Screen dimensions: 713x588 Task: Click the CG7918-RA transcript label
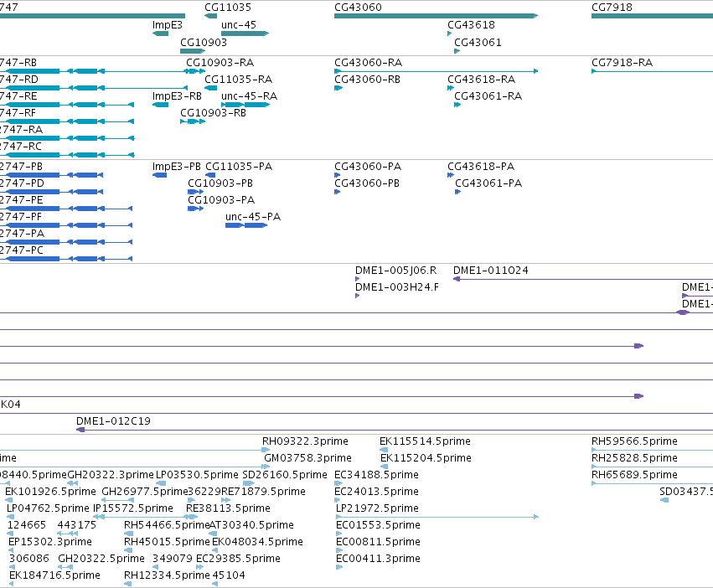(622, 62)
